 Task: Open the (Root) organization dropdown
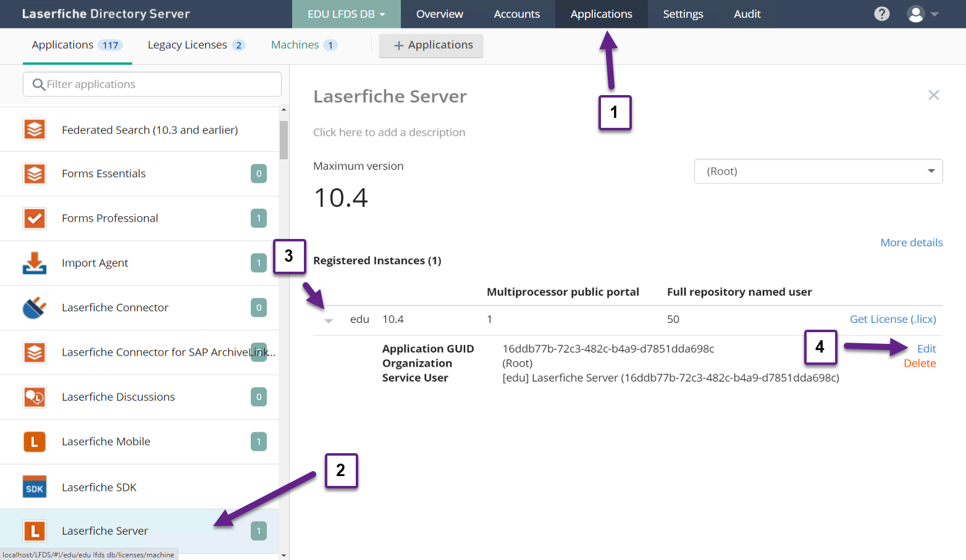tap(818, 171)
